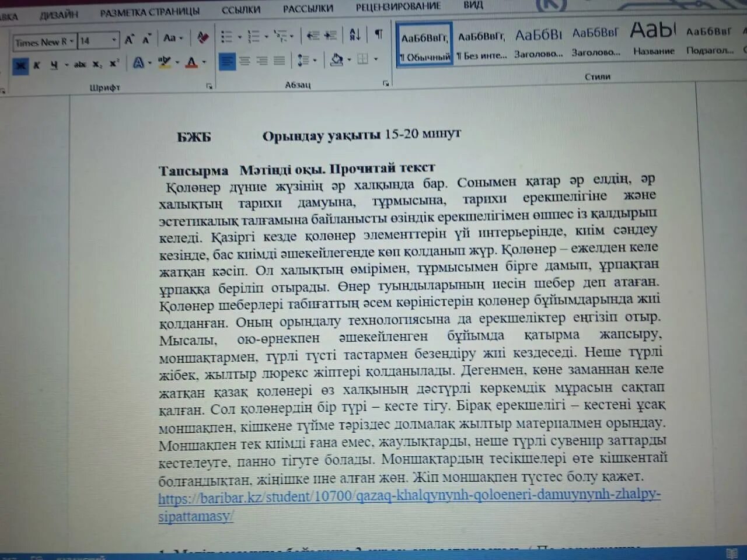Apply the text highlight color
The width and height of the screenshot is (747, 560).
click(164, 62)
